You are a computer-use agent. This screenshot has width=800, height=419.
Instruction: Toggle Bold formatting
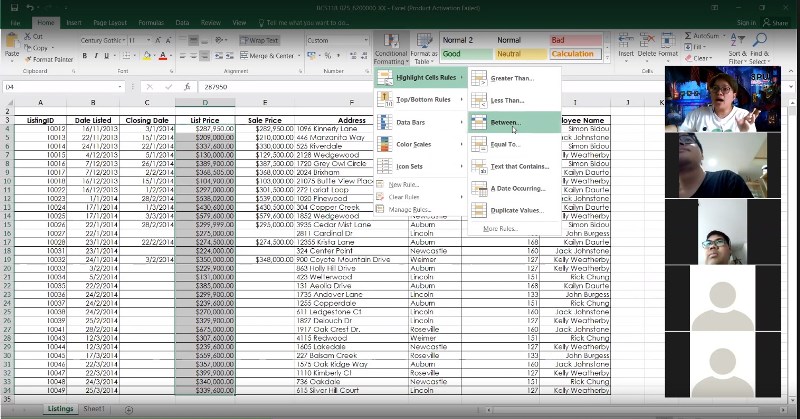[84, 55]
